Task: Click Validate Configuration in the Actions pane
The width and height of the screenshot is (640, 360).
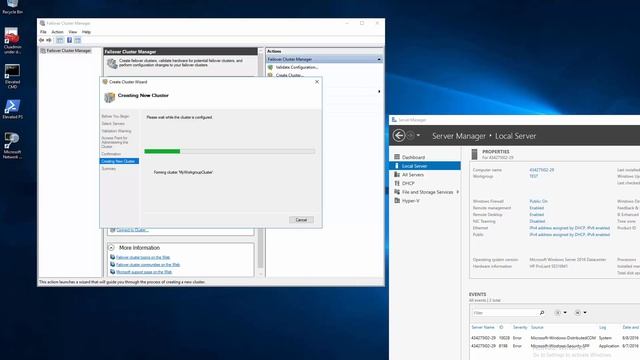Action: pos(297,67)
